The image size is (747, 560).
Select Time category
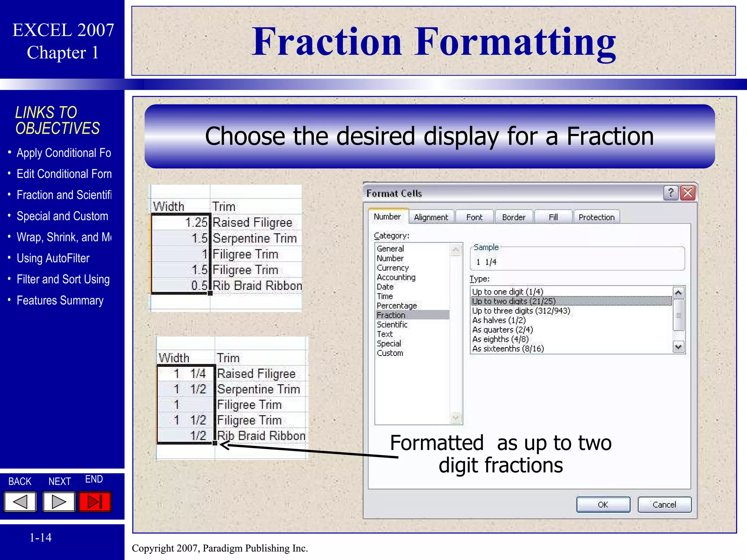(385, 296)
